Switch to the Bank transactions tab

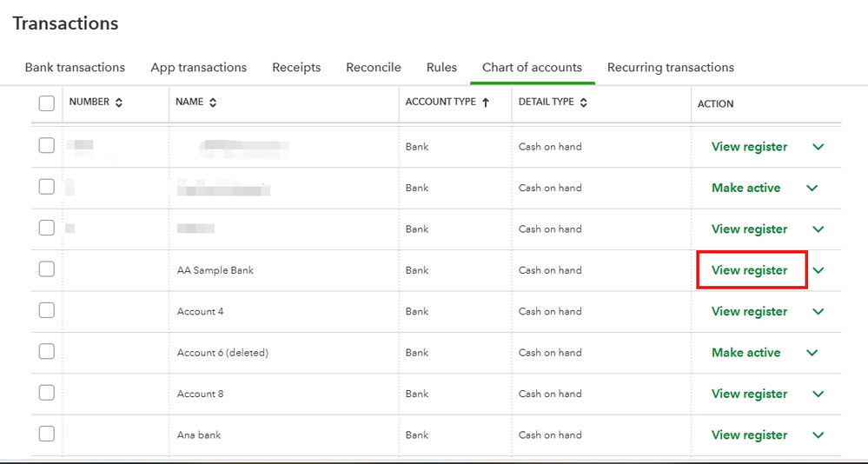[x=75, y=67]
